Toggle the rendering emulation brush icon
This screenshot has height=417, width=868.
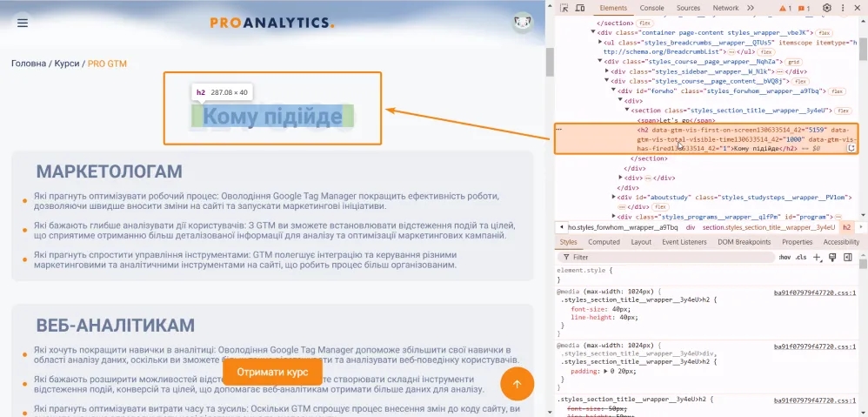tap(832, 258)
